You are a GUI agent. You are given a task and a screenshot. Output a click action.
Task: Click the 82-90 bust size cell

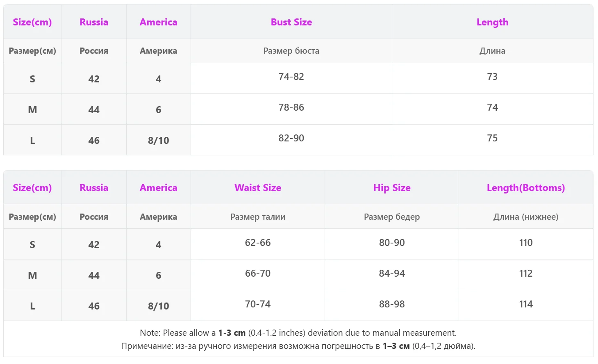pyautogui.click(x=291, y=138)
